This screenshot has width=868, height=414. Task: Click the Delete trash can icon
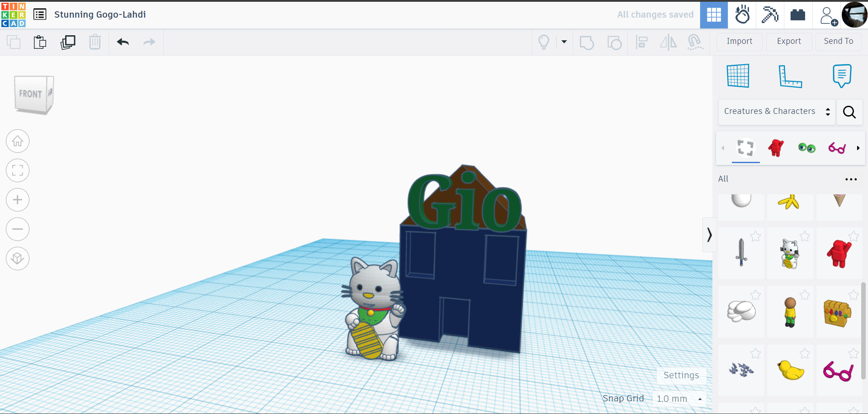(x=95, y=42)
